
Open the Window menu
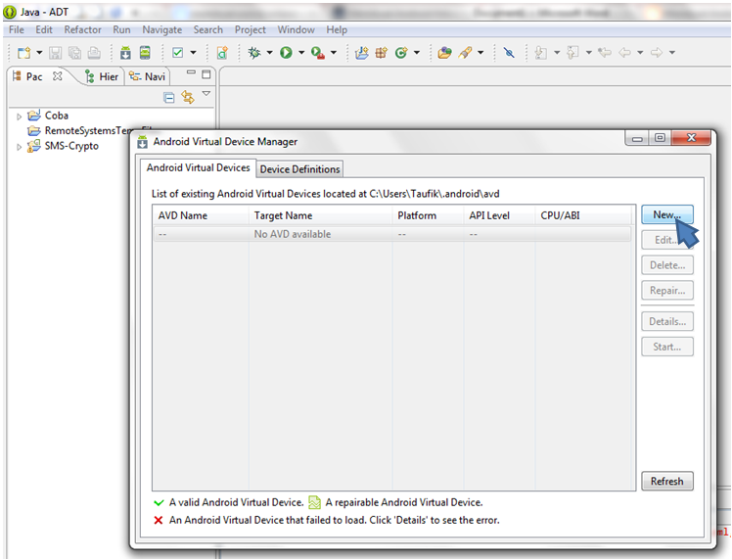pyautogui.click(x=296, y=30)
